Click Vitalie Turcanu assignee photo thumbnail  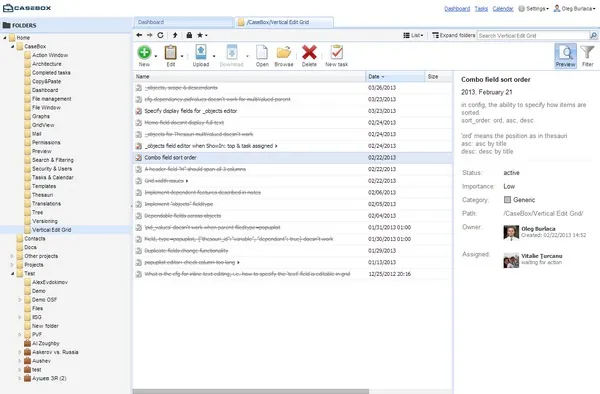(511, 260)
